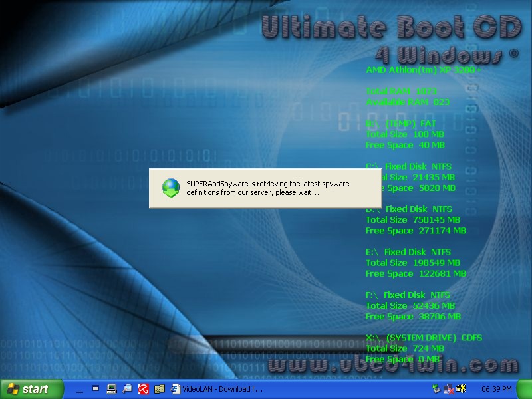
Task: Click the 06:39 PM taskbar clock
Action: coord(498,389)
